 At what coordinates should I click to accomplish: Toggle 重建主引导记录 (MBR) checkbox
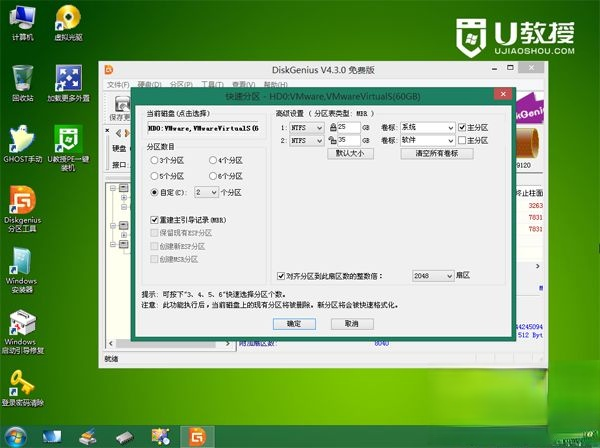(154, 220)
